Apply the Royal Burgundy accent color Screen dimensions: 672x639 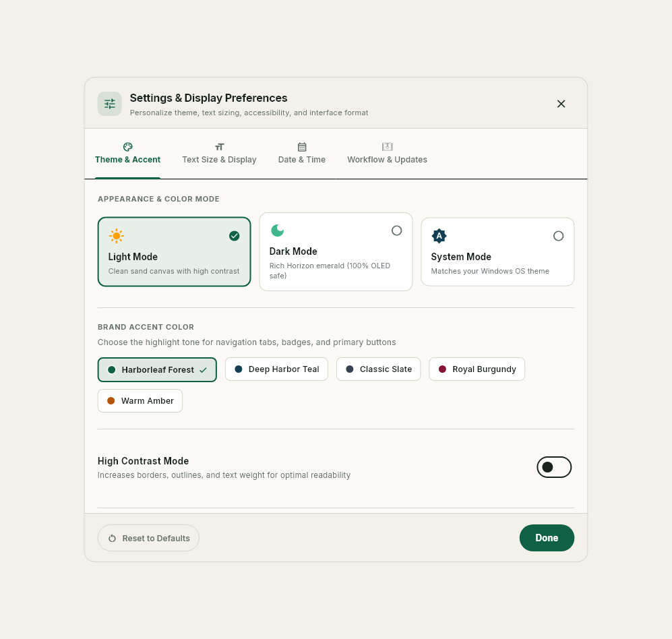click(x=477, y=369)
